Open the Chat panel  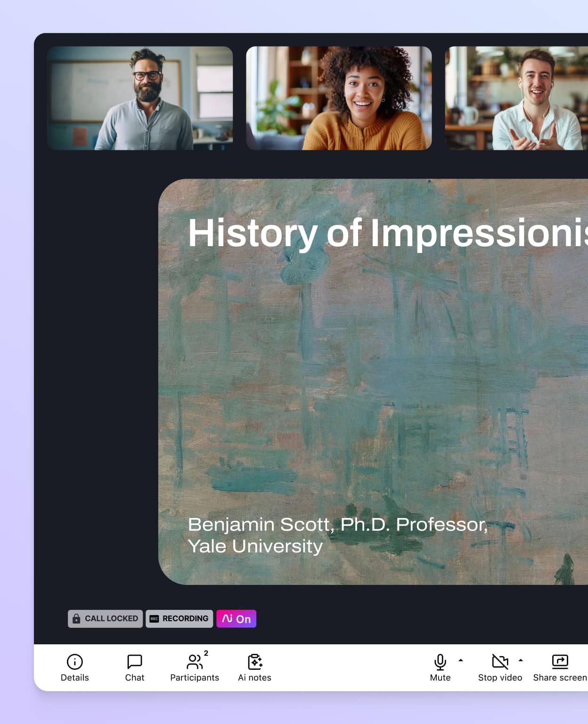point(134,662)
